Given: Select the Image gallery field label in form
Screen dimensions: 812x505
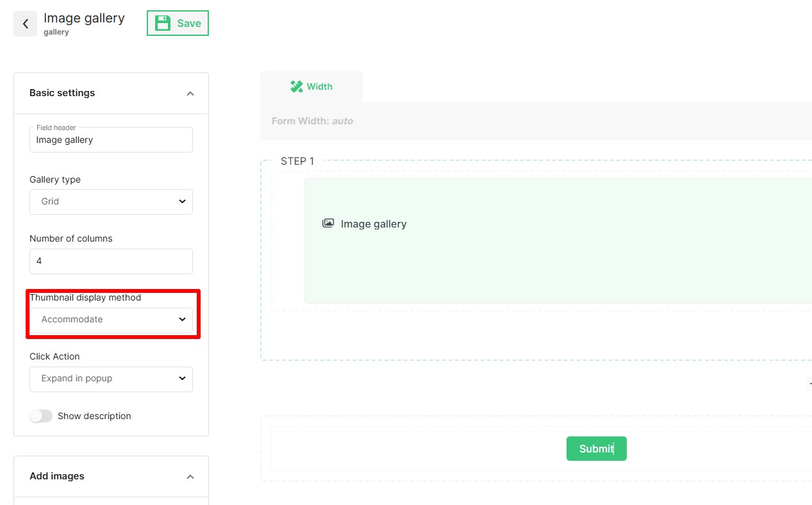Looking at the screenshot, I should pos(374,224).
